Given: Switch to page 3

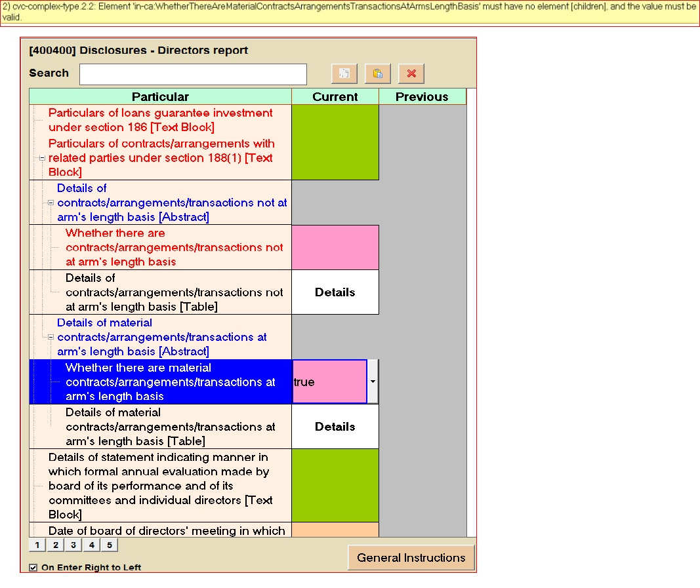Looking at the screenshot, I should tap(73, 545).
